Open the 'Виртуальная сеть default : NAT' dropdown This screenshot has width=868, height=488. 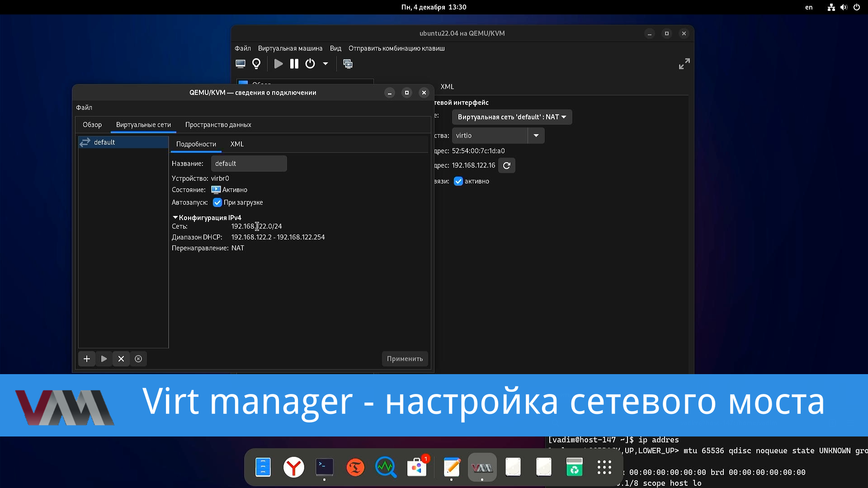(x=511, y=117)
